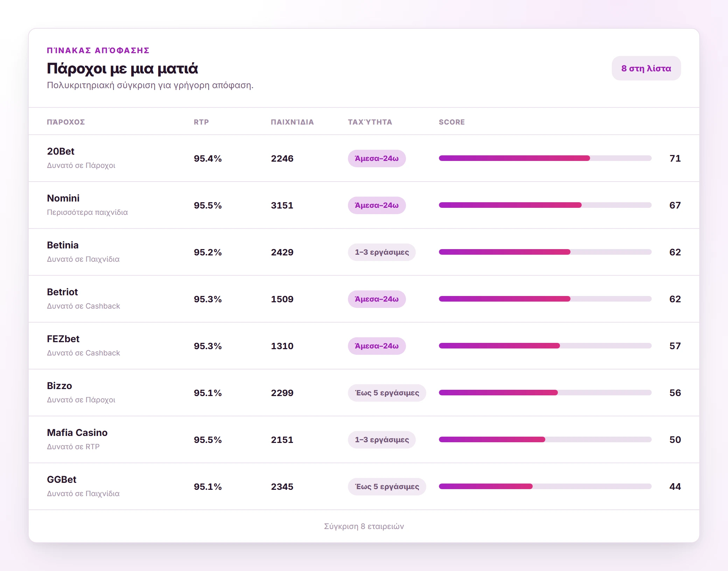Viewport: 728px width, 571px height.
Task: Sort by the RTP column header
Action: pyautogui.click(x=201, y=122)
